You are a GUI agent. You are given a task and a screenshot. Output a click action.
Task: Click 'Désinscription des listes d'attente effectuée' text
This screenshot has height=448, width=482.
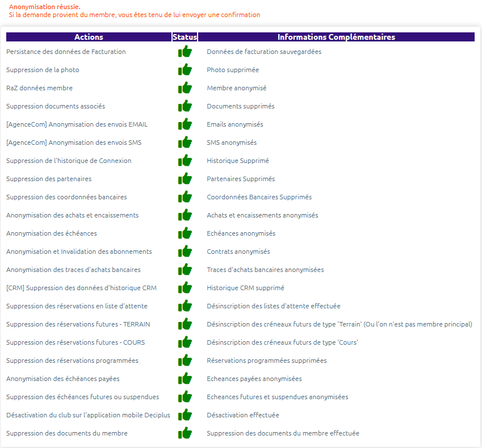[273, 306]
